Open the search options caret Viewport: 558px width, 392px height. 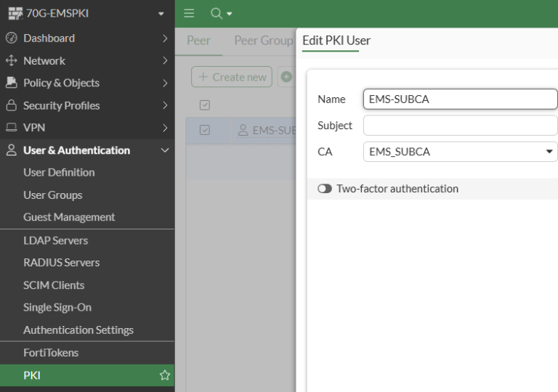230,14
